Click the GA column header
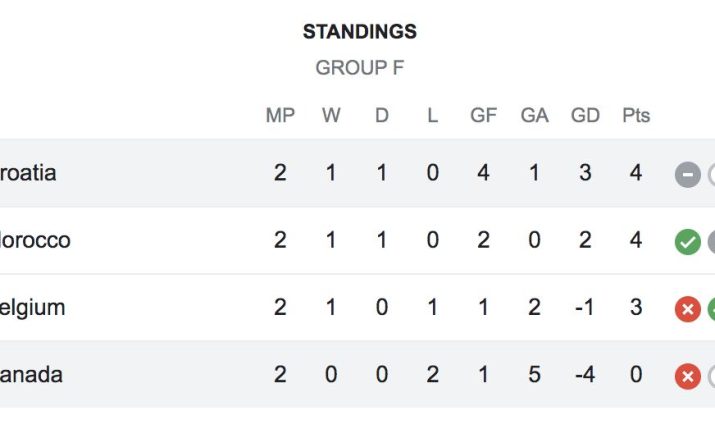This screenshot has height=429, width=715. click(x=534, y=115)
